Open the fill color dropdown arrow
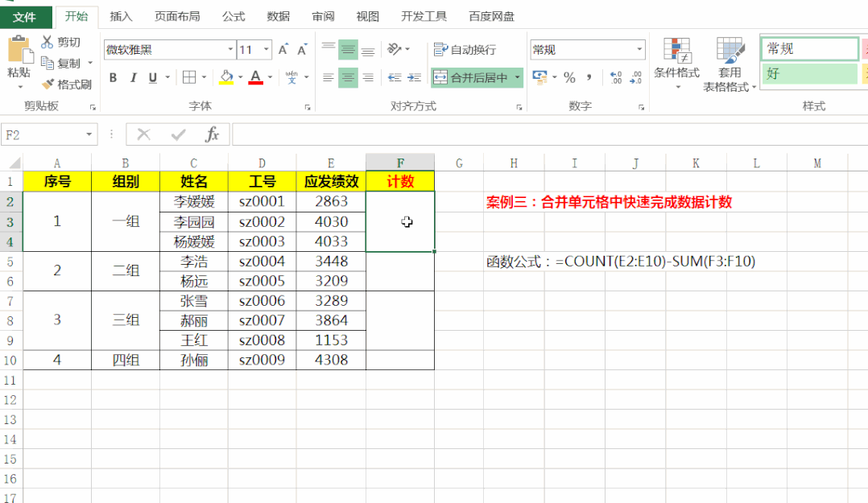868x503 pixels. coord(240,77)
